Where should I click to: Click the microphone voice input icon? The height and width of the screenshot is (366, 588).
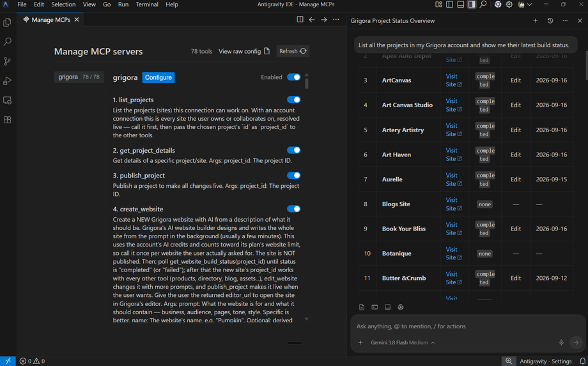561,342
